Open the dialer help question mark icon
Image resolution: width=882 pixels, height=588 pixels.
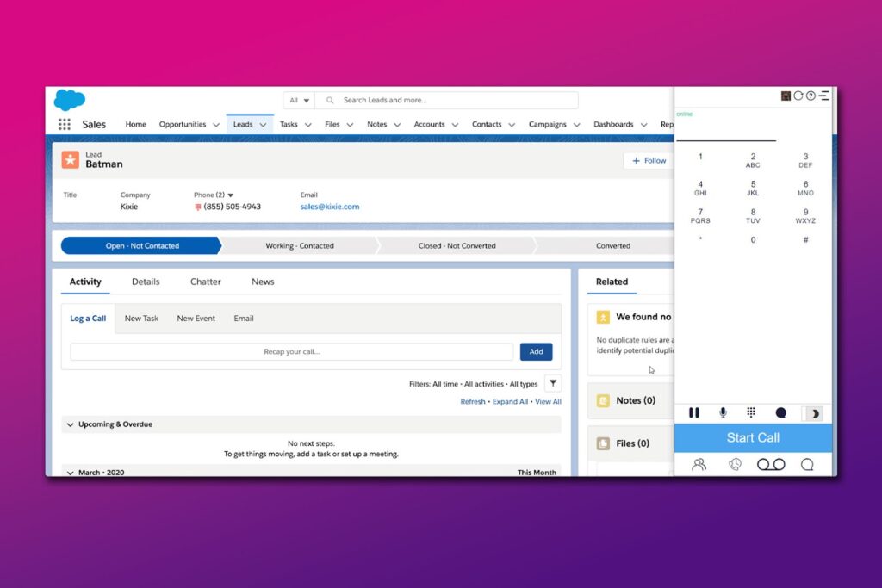[811, 96]
